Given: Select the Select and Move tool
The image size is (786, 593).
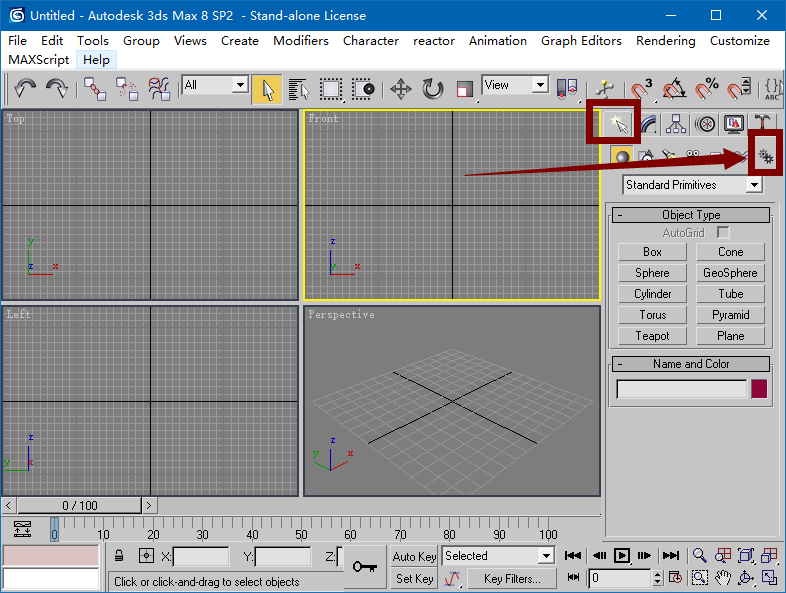Looking at the screenshot, I should [400, 89].
